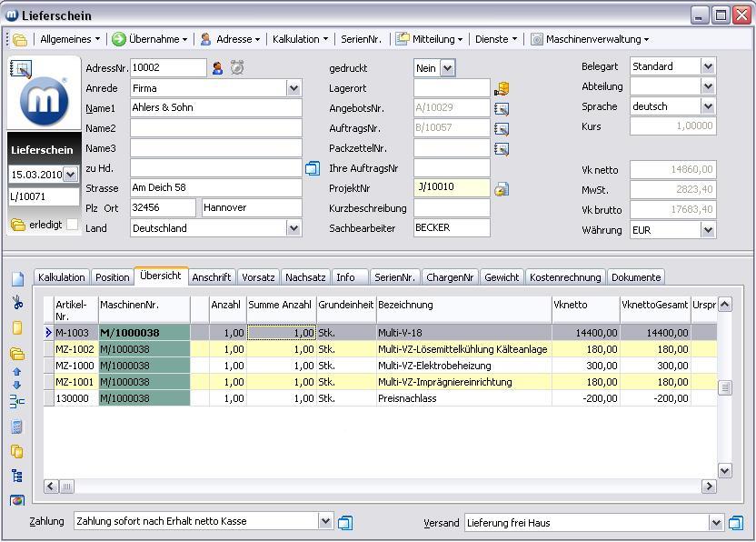The image size is (756, 542).
Task: Click the calculator icon in left sidebar
Action: (x=17, y=427)
